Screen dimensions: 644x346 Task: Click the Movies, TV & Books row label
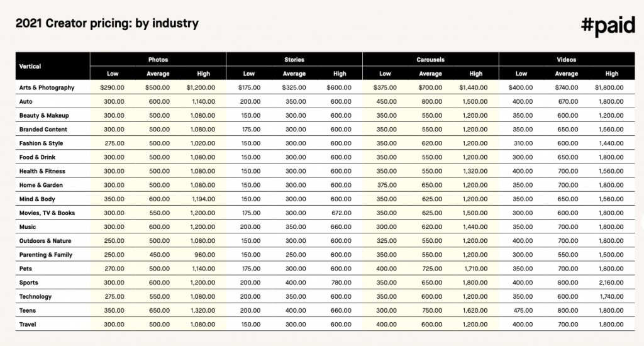tap(47, 213)
